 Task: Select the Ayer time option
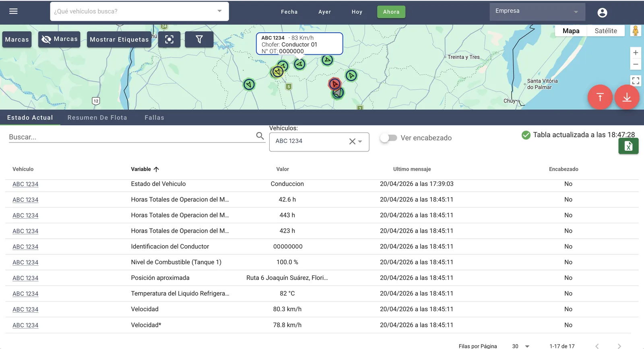click(325, 12)
